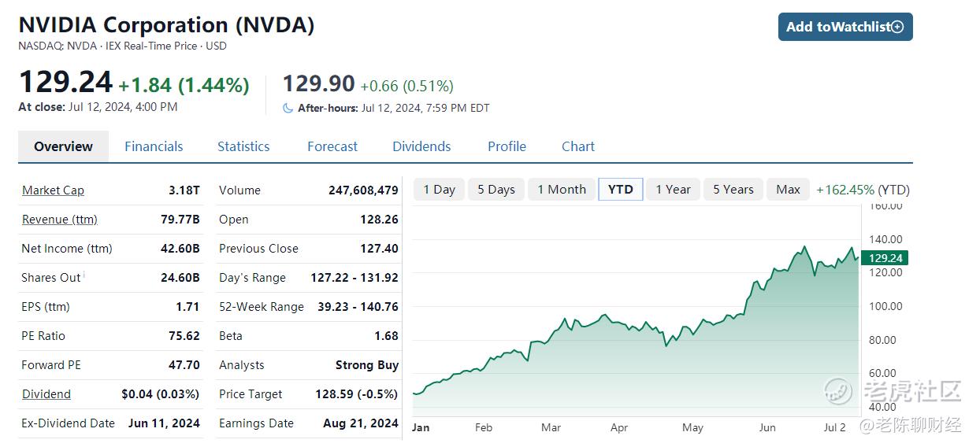Image resolution: width=980 pixels, height=447 pixels.
Task: Click the 129.24 current price tag on chart
Action: (x=884, y=258)
